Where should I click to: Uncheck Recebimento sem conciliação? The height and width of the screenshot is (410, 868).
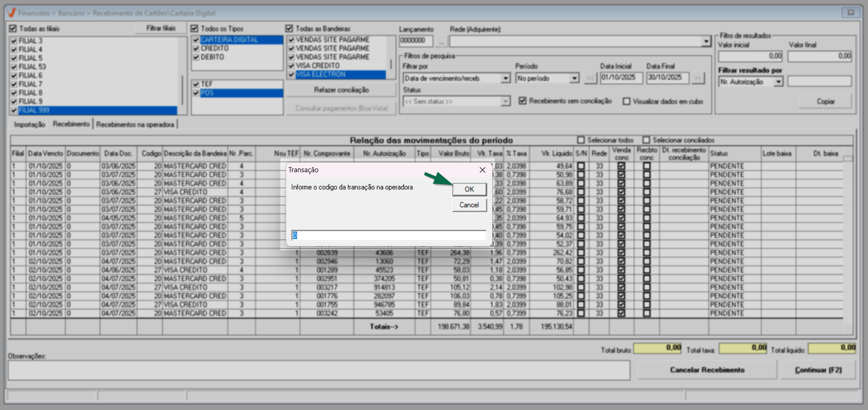pyautogui.click(x=523, y=101)
